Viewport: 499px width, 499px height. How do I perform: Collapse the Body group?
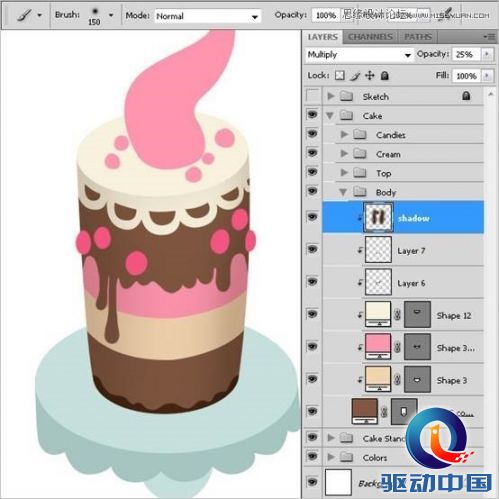coord(343,192)
